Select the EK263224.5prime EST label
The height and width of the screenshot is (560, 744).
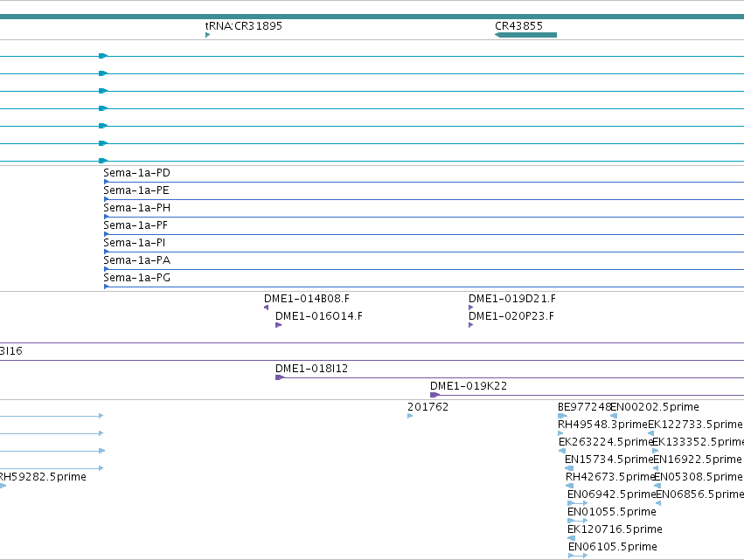coord(606,442)
